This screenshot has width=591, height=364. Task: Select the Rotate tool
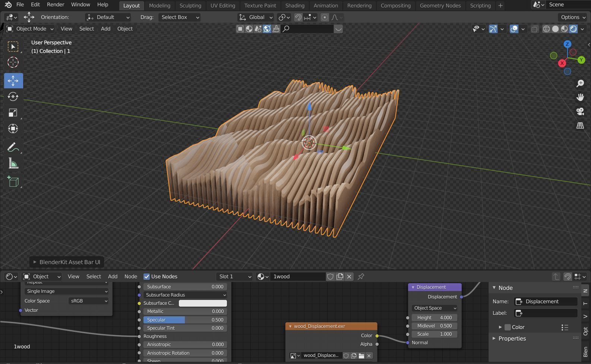pyautogui.click(x=13, y=96)
